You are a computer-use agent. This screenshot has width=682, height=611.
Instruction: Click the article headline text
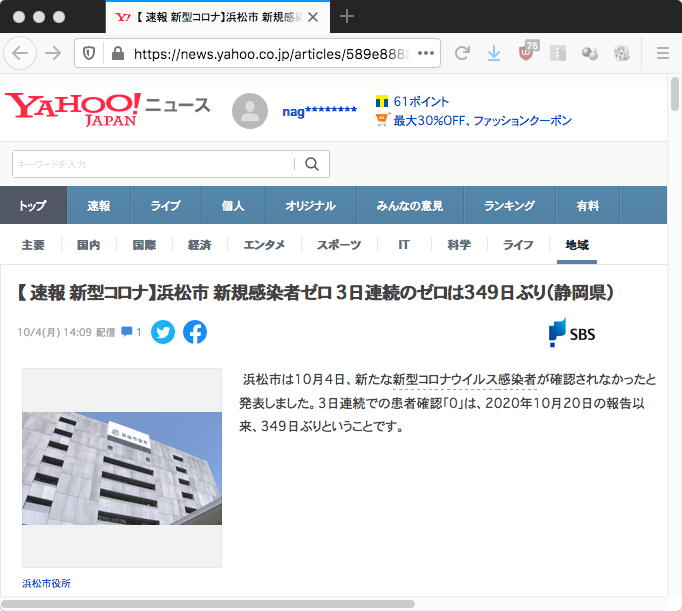pos(315,293)
